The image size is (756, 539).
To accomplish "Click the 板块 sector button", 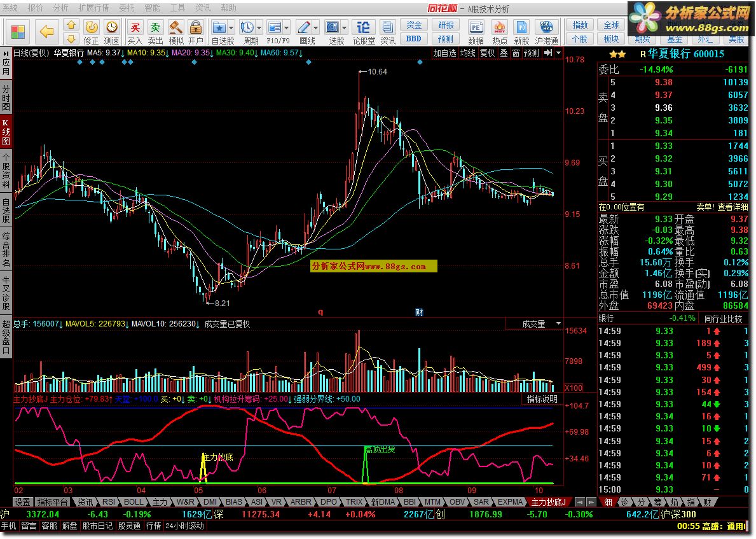I will tap(612, 39).
